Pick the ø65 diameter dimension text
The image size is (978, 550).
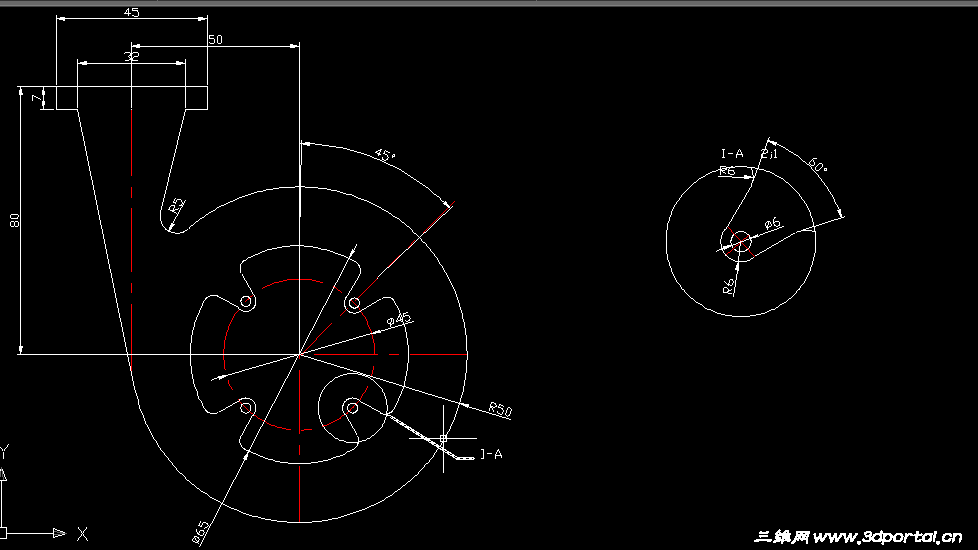coord(201,533)
